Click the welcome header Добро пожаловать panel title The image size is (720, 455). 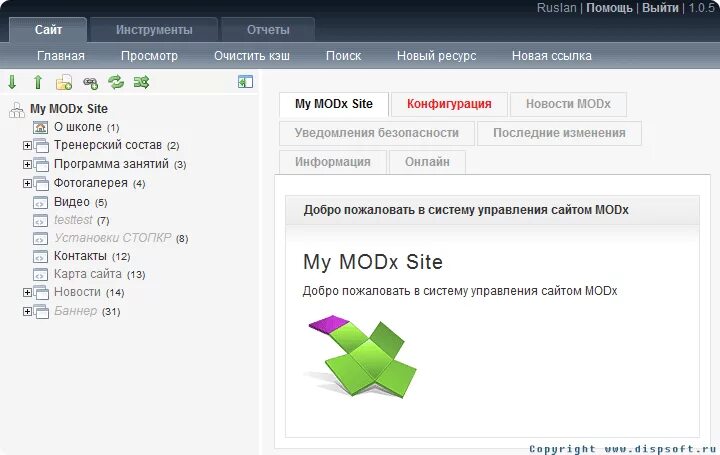pos(466,210)
